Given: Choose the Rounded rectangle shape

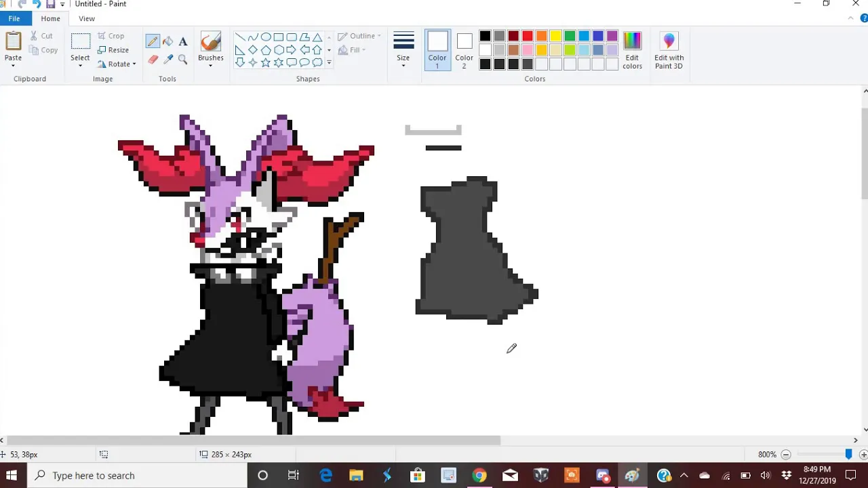Looking at the screenshot, I should coord(292,37).
